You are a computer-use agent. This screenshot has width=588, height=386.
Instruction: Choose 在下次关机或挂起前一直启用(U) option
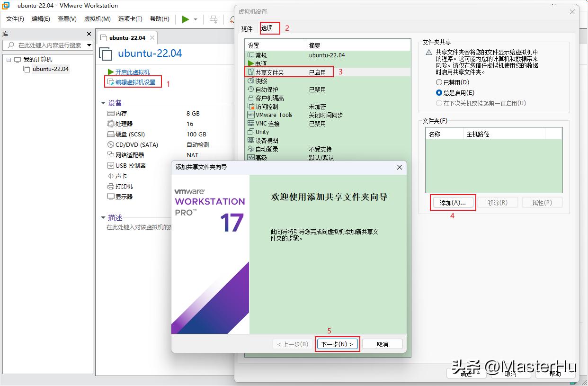(439, 103)
